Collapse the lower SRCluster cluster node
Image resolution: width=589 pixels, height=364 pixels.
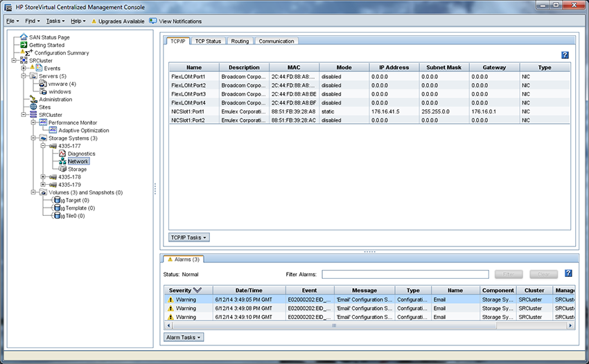24,115
